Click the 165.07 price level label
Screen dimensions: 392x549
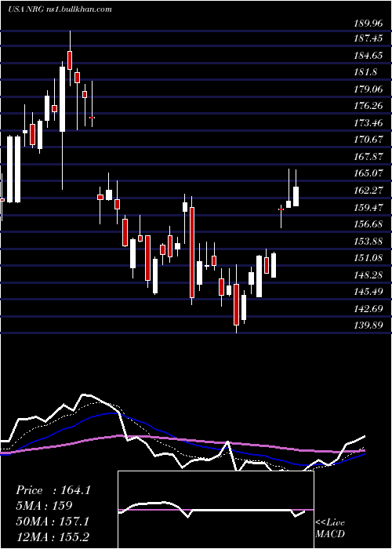[x=368, y=173]
